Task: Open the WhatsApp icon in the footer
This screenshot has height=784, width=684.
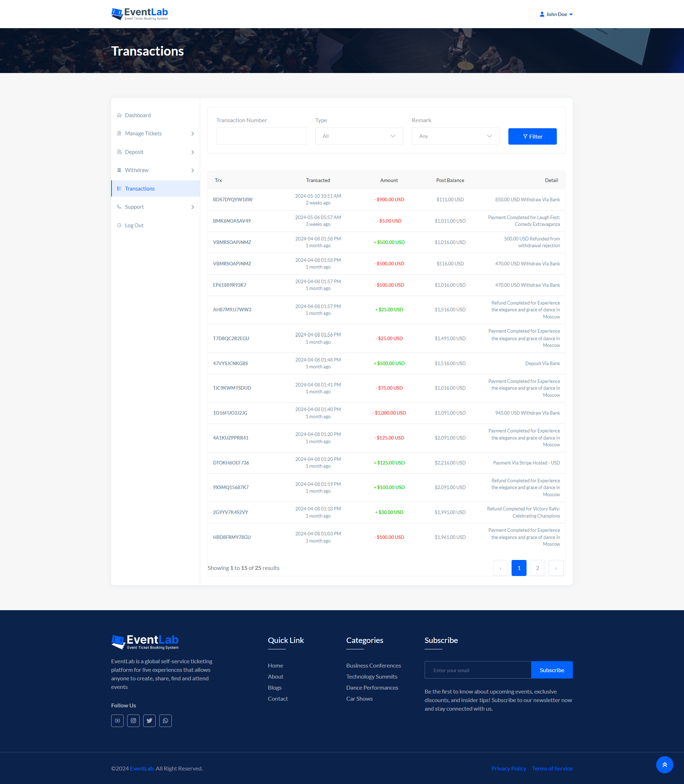Action: (165, 721)
